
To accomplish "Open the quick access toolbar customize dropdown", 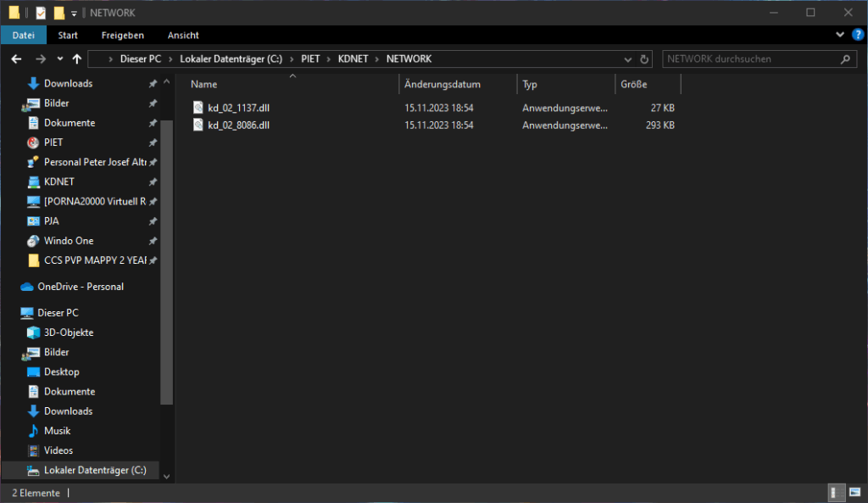I will tap(74, 13).
